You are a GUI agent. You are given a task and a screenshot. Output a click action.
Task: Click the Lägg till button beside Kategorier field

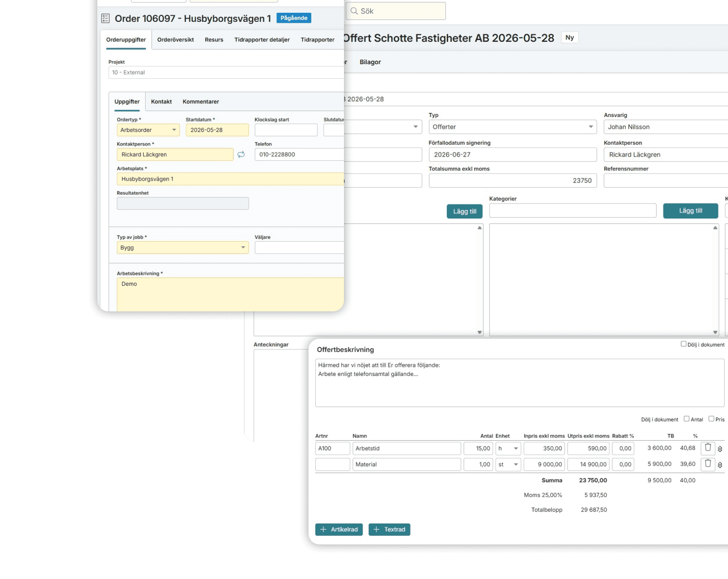691,211
